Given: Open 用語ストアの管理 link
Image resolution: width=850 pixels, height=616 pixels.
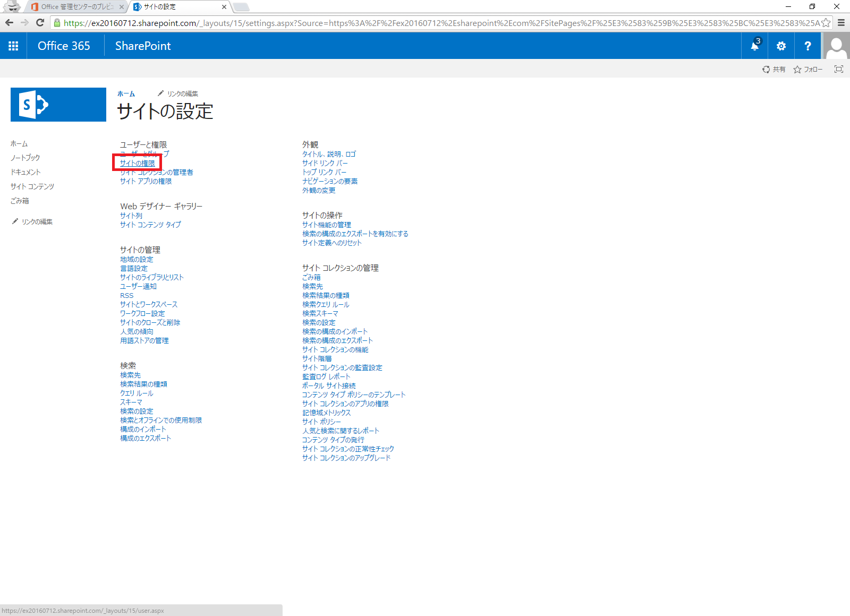Looking at the screenshot, I should (144, 340).
